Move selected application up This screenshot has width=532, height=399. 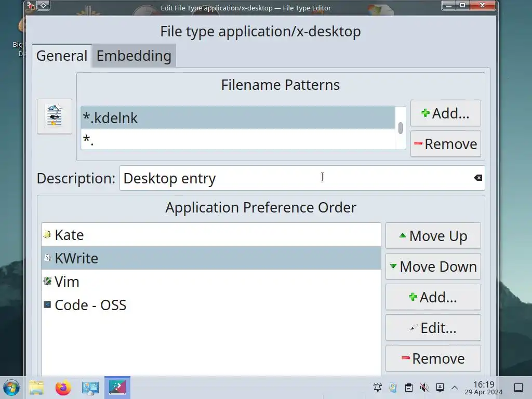pyautogui.click(x=433, y=236)
